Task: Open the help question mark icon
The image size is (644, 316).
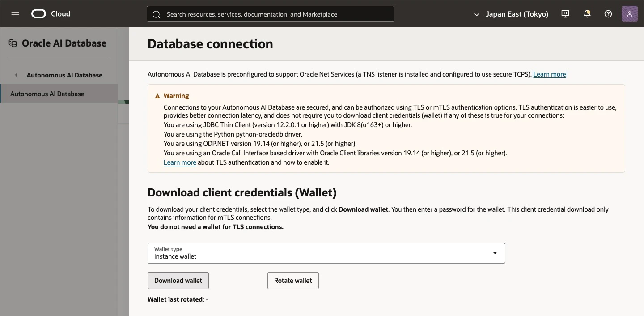Action: 608,14
